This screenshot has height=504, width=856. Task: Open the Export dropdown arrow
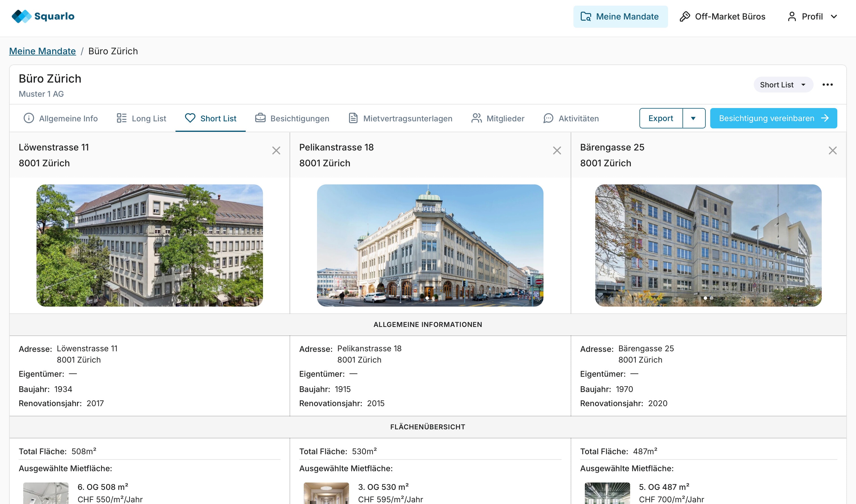pos(693,118)
